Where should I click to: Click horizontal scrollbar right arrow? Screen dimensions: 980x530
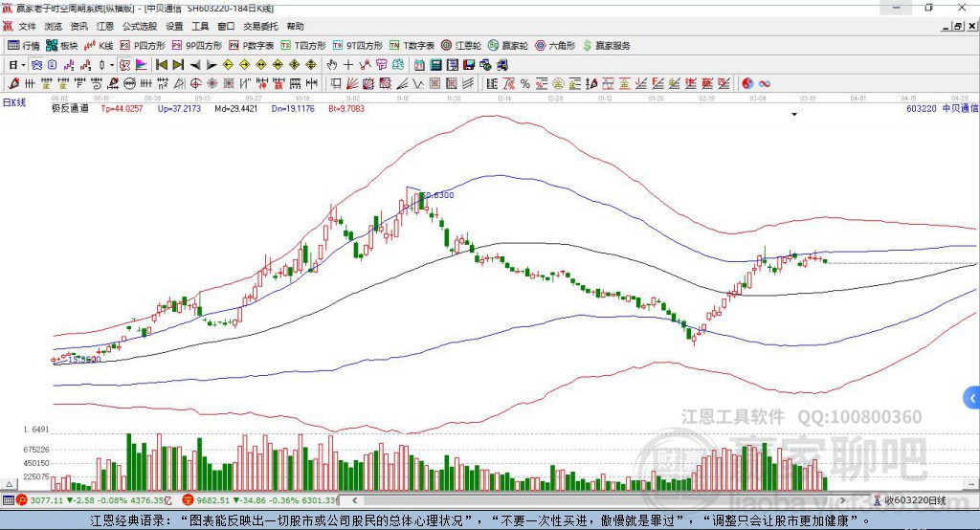[842, 500]
